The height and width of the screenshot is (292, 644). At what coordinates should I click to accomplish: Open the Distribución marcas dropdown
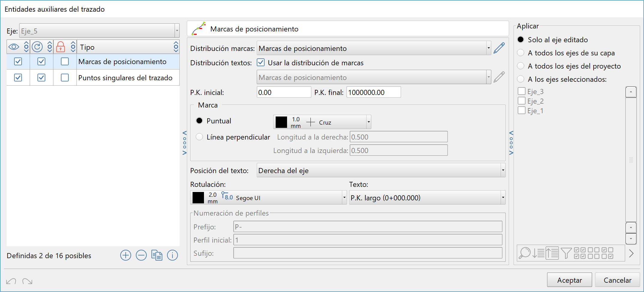pyautogui.click(x=374, y=48)
